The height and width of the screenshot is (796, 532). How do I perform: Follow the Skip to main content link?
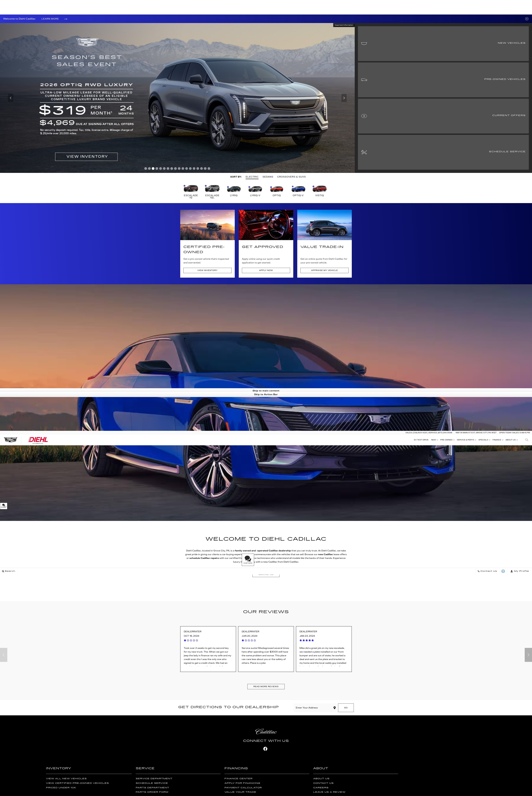pos(266,391)
